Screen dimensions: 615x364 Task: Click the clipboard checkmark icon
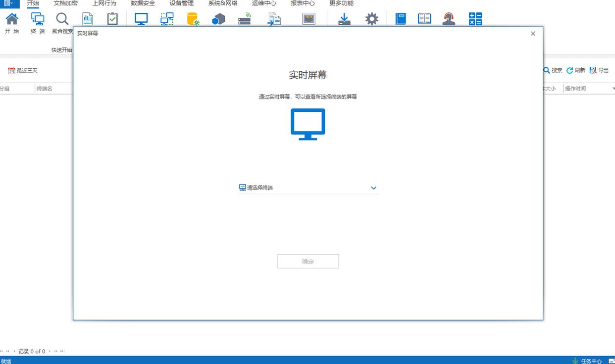pos(113,19)
